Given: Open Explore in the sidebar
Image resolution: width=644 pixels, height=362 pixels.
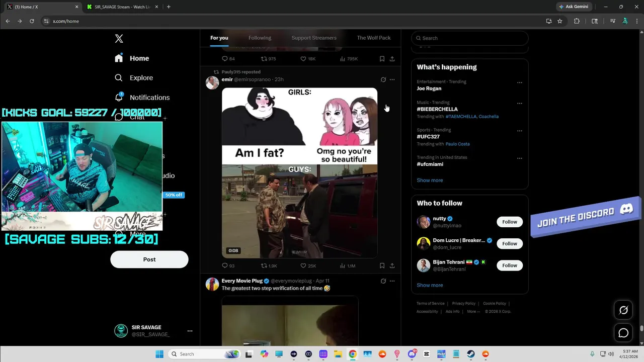Looking at the screenshot, I should (x=134, y=78).
